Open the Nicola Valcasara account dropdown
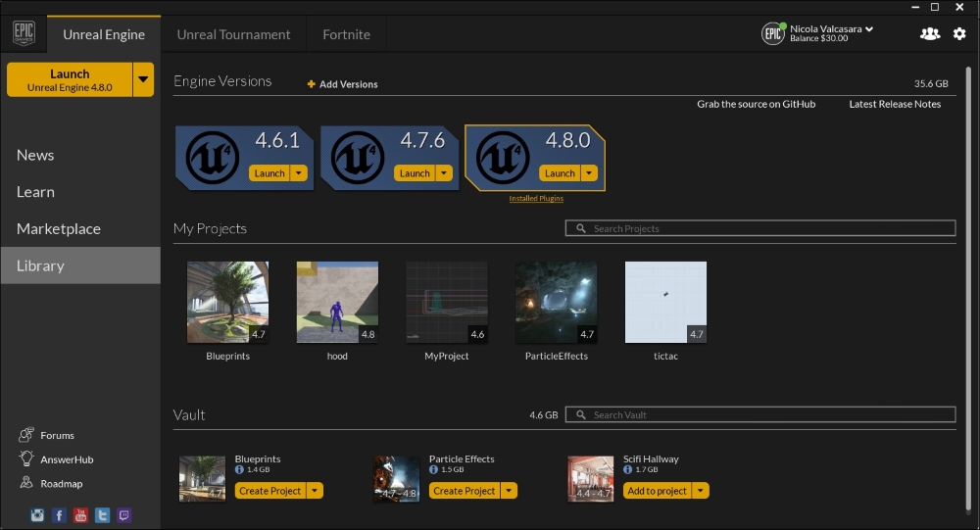 pyautogui.click(x=869, y=28)
